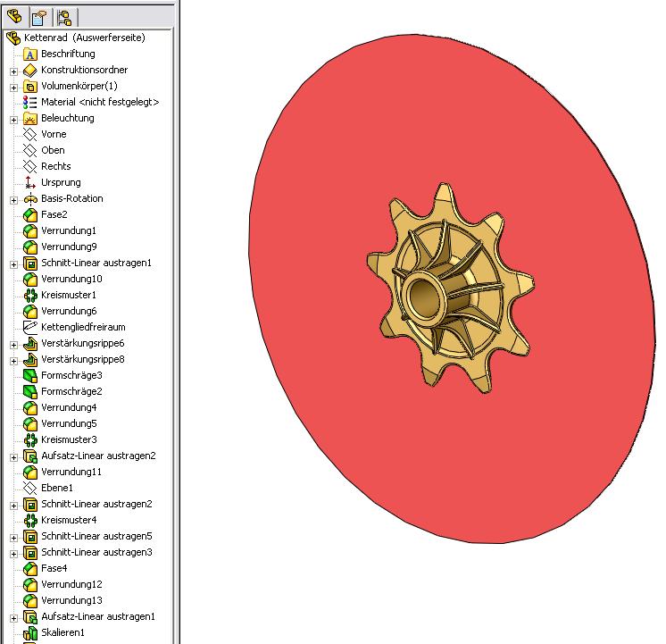Switch to the PropertyManager tab
This screenshot has width=666, height=644.
[39, 18]
